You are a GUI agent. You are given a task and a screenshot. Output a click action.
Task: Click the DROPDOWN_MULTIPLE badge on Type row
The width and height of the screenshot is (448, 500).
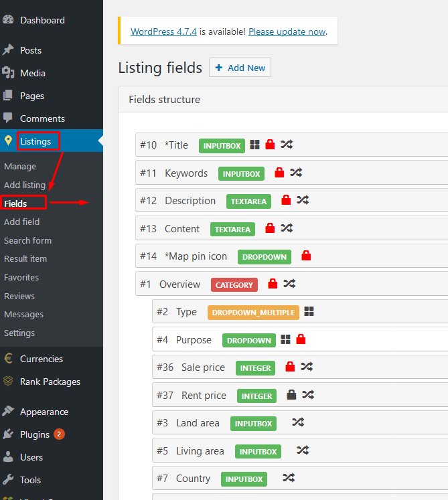(253, 313)
